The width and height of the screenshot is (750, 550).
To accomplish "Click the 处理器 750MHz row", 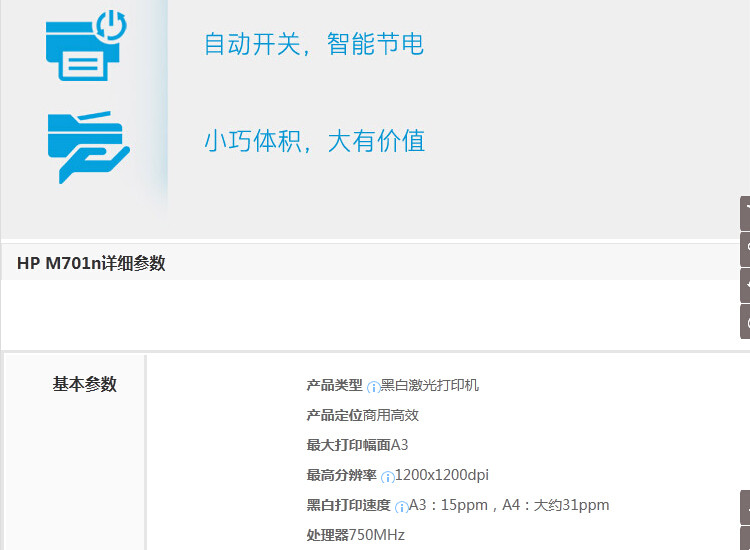I will click(355, 535).
